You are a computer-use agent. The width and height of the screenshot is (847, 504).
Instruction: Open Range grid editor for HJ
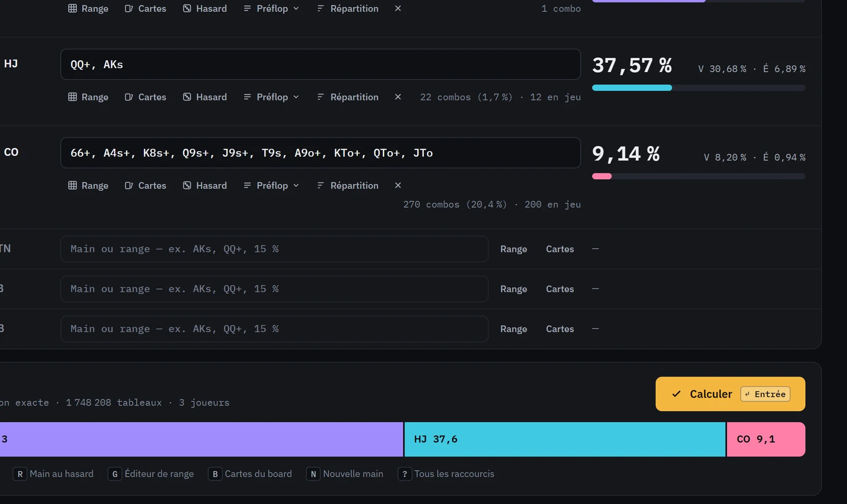88,97
